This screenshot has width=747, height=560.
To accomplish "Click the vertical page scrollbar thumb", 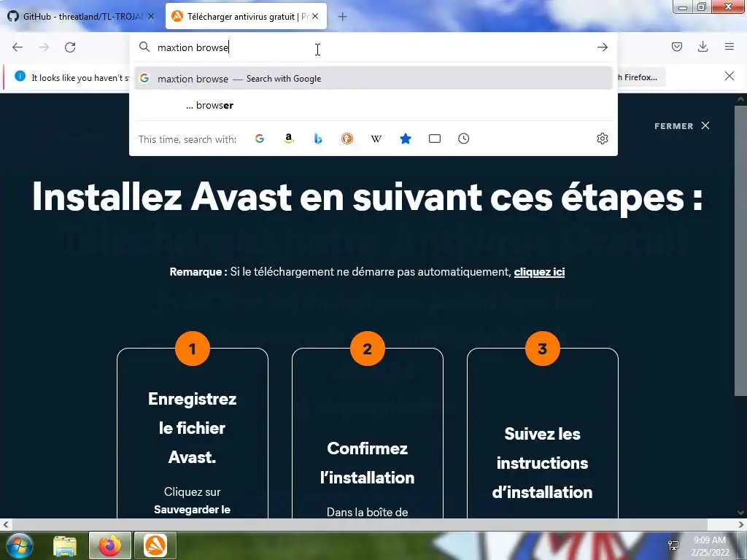I will pyautogui.click(x=740, y=250).
